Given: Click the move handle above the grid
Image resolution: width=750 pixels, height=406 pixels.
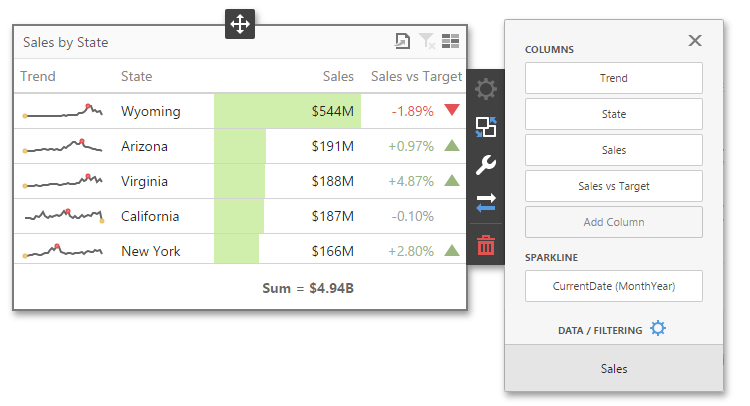Looking at the screenshot, I should pyautogui.click(x=240, y=24).
